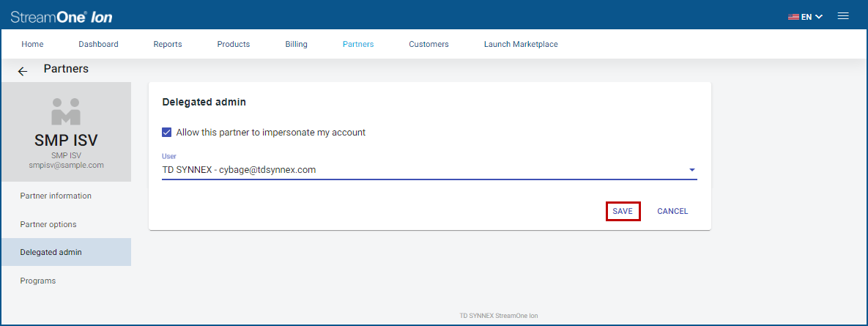
Task: Uncheck Allow this partner to impersonate my account
Action: 166,133
